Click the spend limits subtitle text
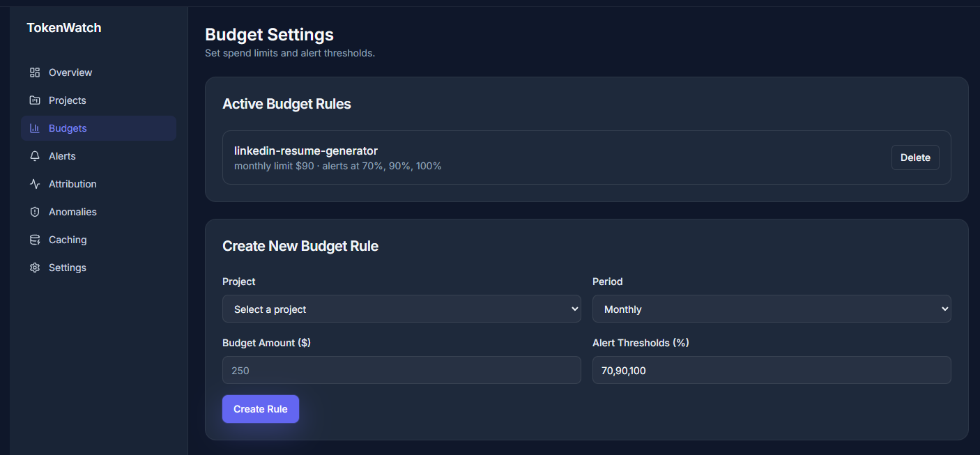 coord(290,53)
